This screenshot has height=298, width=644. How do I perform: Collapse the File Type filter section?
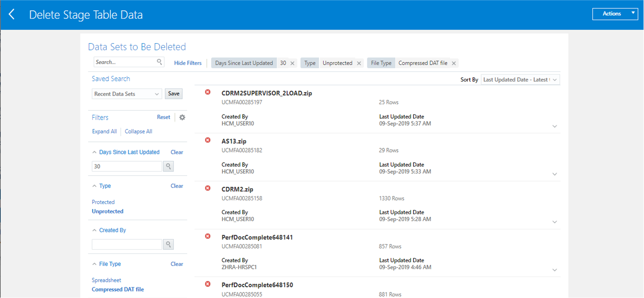coord(94,264)
